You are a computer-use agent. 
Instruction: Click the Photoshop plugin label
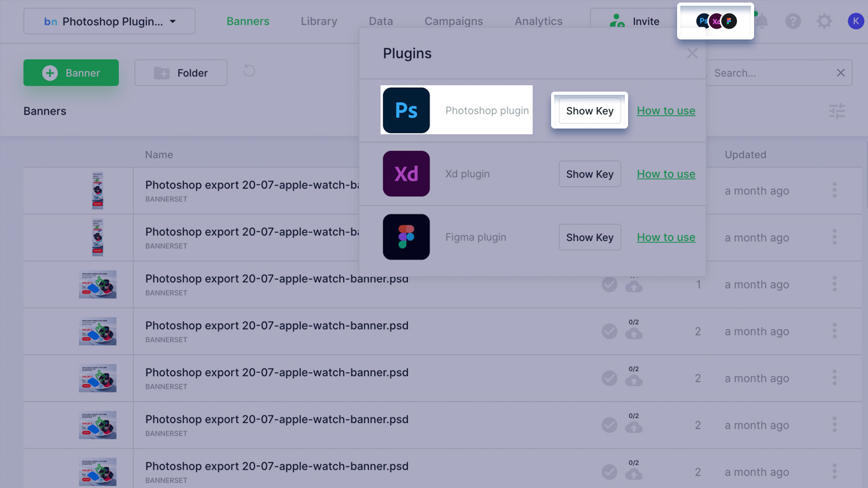tap(487, 110)
